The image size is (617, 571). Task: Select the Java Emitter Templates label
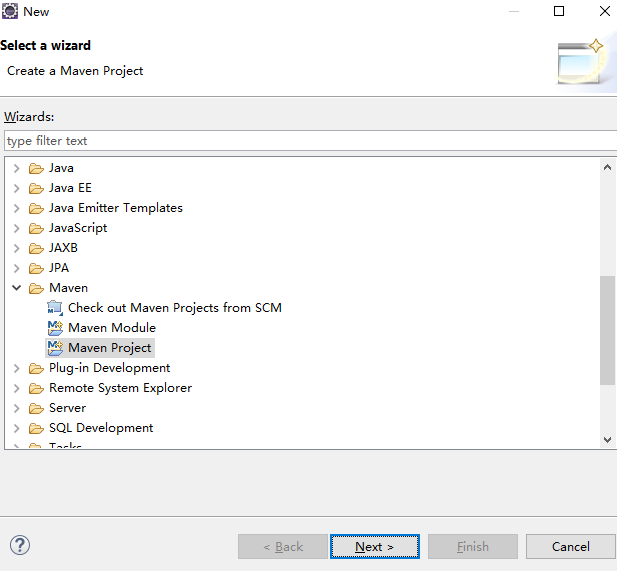pos(116,208)
